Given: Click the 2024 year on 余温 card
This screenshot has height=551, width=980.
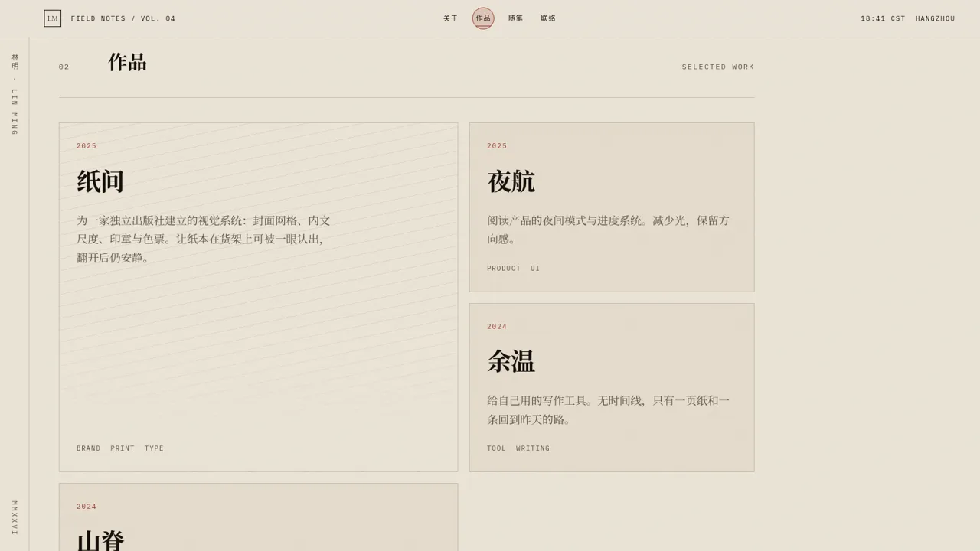Looking at the screenshot, I should (x=497, y=327).
